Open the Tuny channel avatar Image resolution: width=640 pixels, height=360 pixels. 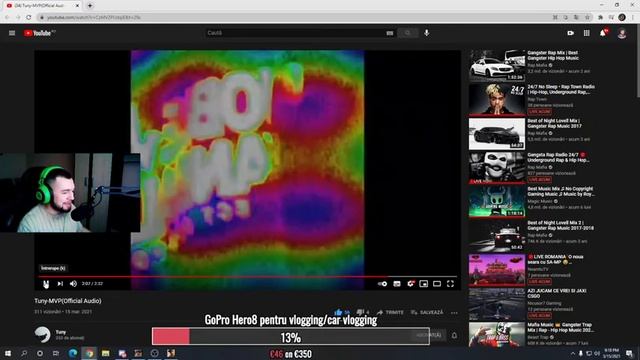(42, 335)
